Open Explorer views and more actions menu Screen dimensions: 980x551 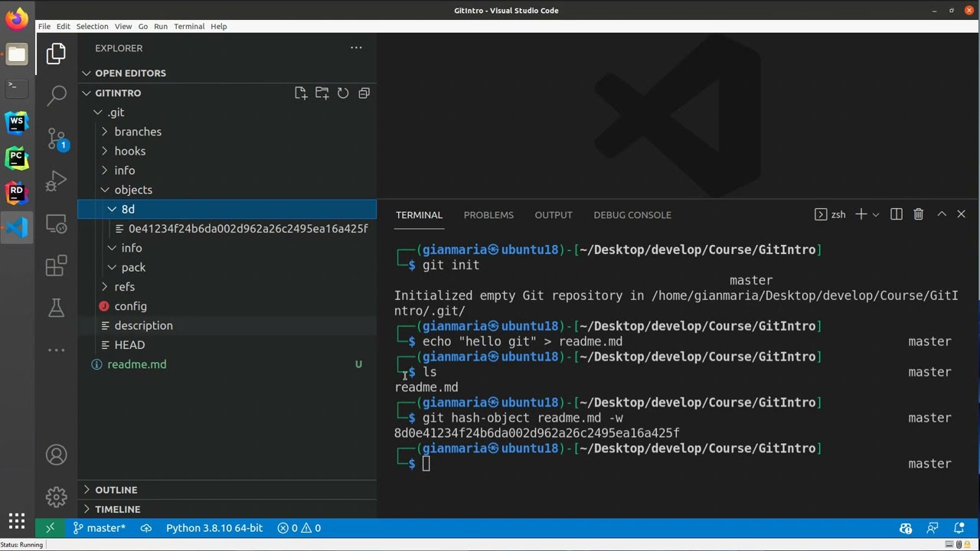point(356,47)
